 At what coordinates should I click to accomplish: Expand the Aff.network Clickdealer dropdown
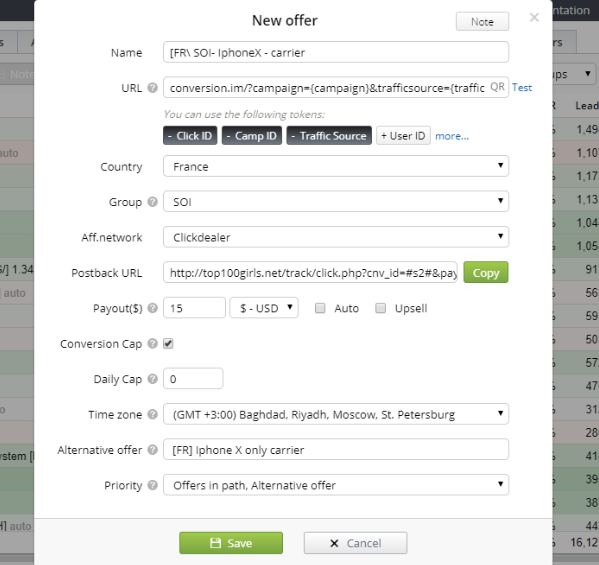pyautogui.click(x=336, y=237)
